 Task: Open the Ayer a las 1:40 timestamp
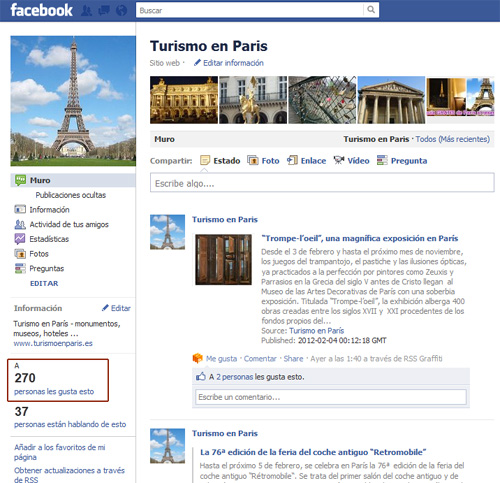click(x=336, y=359)
